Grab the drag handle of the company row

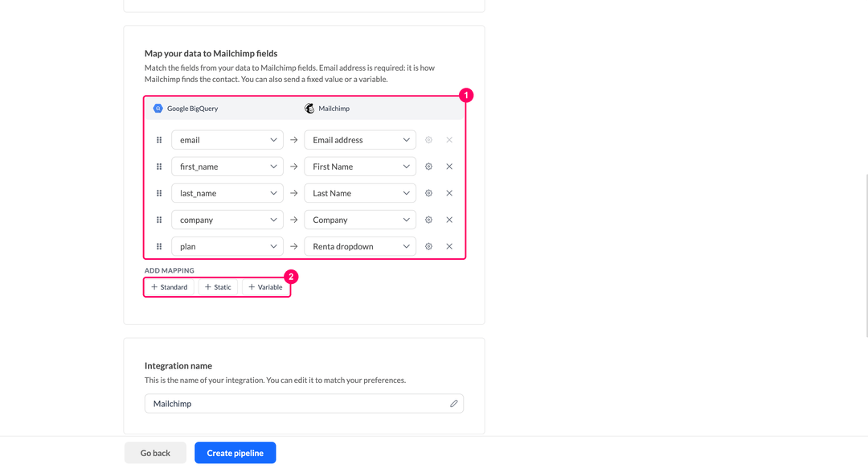159,220
